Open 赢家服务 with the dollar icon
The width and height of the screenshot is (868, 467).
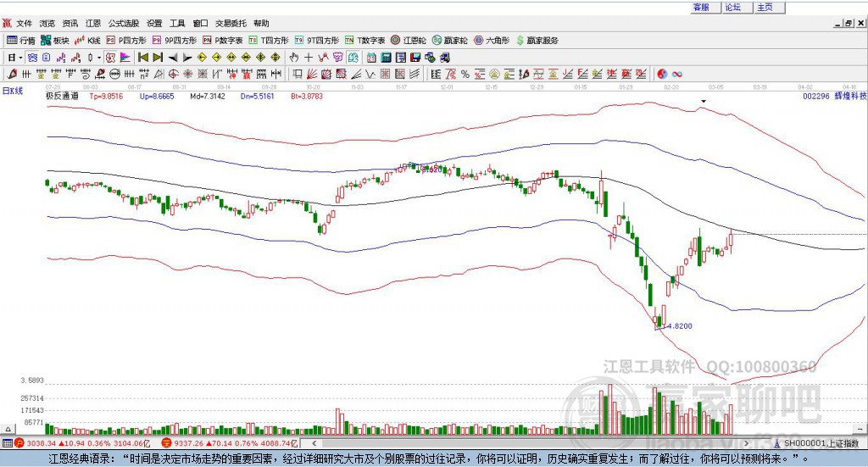537,41
